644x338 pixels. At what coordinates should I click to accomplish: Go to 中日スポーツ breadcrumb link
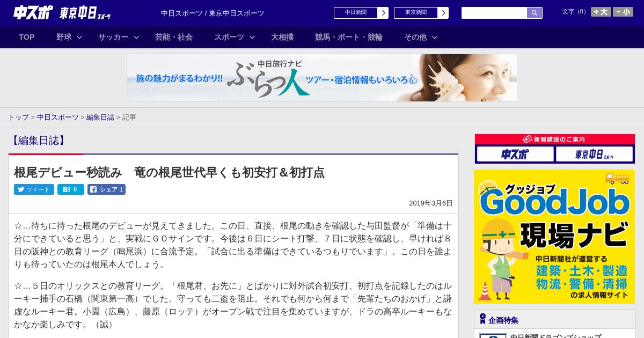click(58, 117)
